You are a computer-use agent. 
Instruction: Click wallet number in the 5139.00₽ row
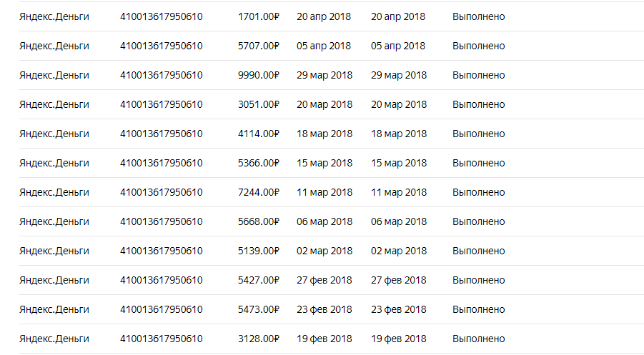[162, 251]
